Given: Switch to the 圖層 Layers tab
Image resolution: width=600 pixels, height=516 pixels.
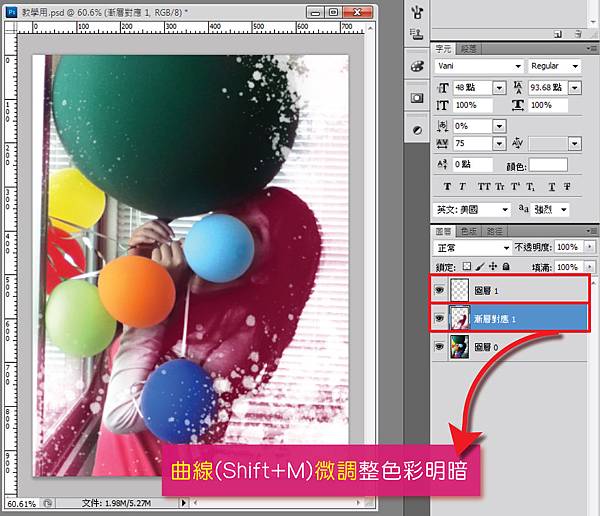Looking at the screenshot, I should (443, 231).
